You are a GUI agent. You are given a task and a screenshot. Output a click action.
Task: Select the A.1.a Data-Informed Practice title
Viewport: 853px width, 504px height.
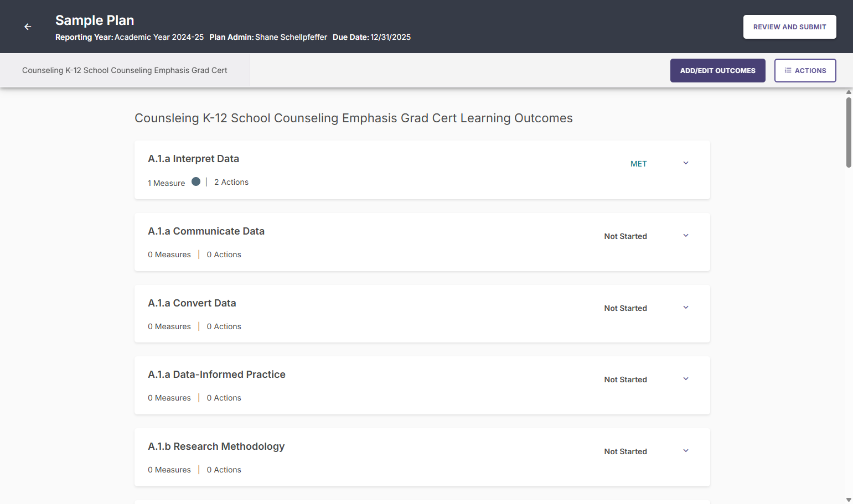coord(216,375)
